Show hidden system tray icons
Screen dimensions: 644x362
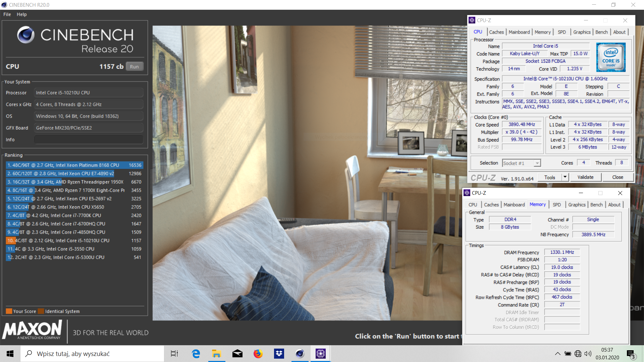[x=557, y=354]
